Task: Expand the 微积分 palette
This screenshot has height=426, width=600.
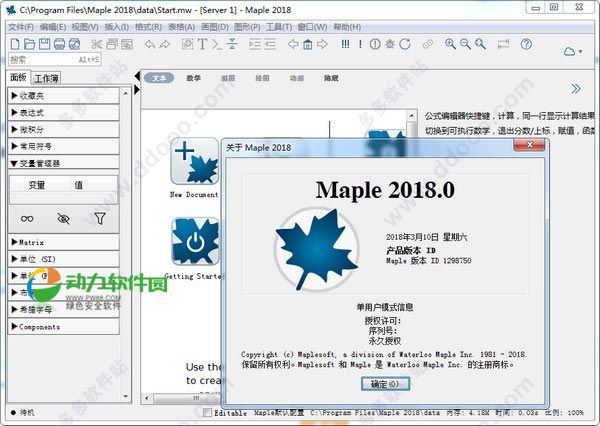Action: pos(64,129)
